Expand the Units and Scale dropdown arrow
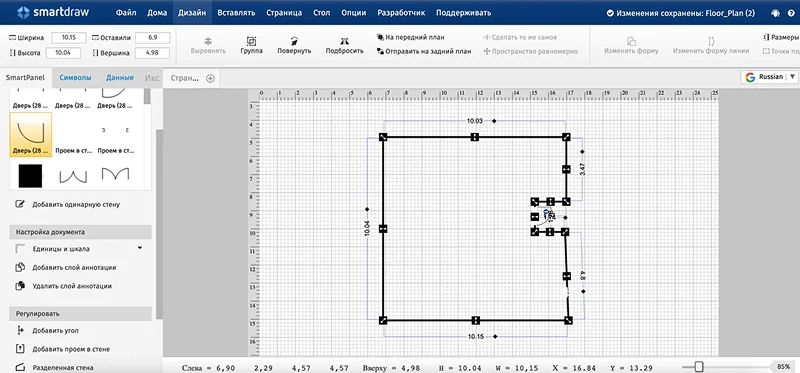The width and height of the screenshot is (800, 373). (x=139, y=248)
